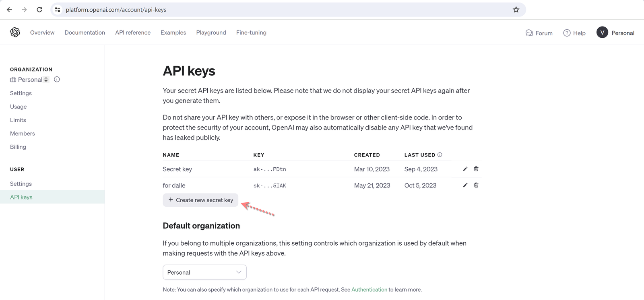Image resolution: width=644 pixels, height=300 pixels.
Task: Bookmark this page with the star icon
Action: [516, 10]
